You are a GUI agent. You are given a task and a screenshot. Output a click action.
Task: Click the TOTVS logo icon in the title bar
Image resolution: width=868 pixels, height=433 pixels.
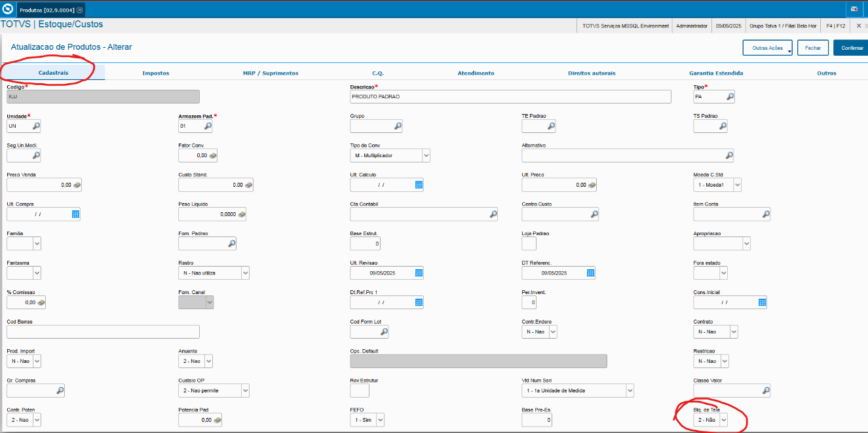(8, 9)
